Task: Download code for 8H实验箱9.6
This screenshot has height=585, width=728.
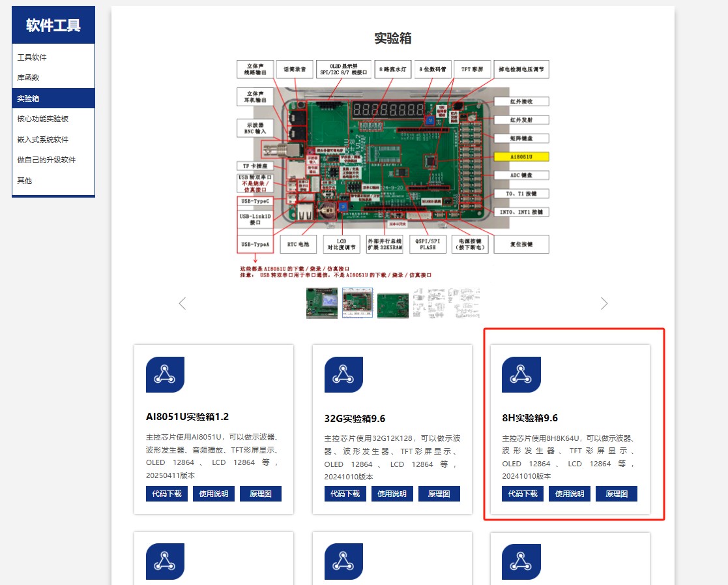Action: [523, 494]
